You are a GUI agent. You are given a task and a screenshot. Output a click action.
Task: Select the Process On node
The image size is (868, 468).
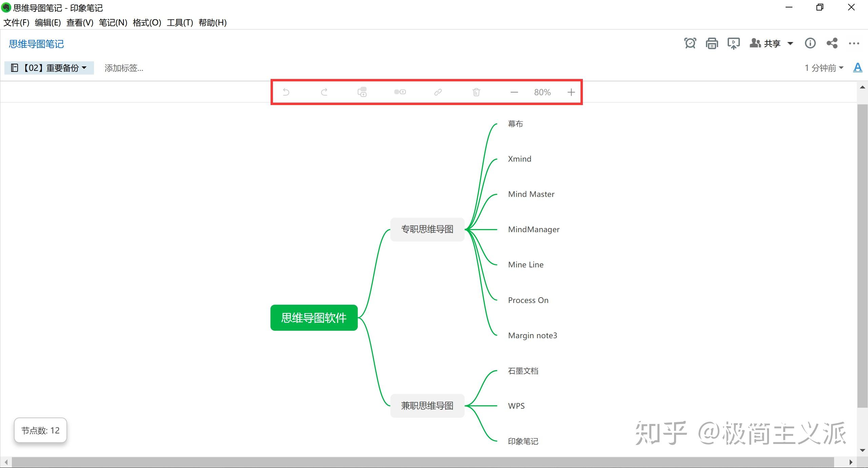pyautogui.click(x=528, y=300)
